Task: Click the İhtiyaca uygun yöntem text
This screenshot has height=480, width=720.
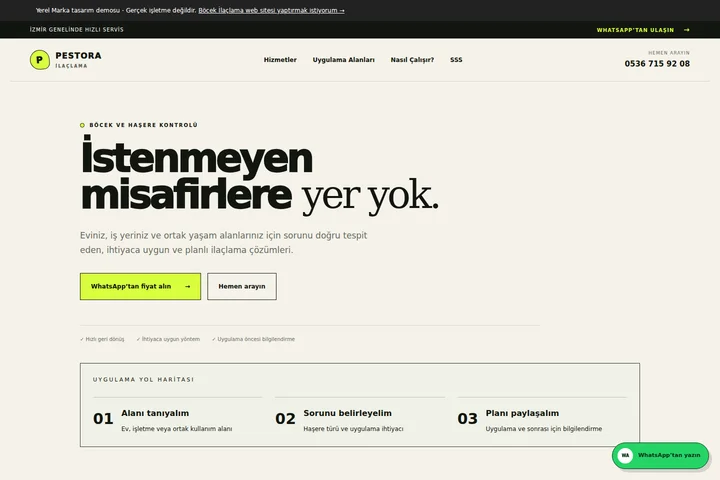Action: [x=168, y=339]
